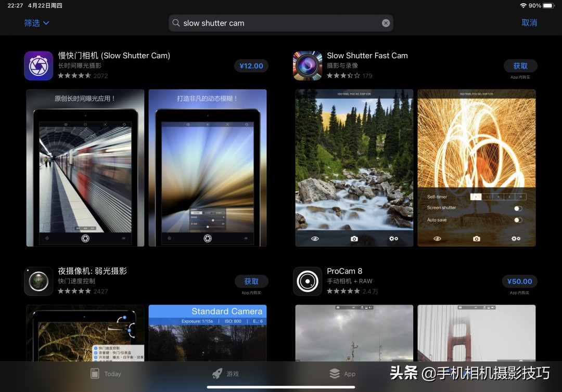Screen dimensions: 562x392
Task: Tap 获取 for 夜摄像机
Action: pos(251,281)
